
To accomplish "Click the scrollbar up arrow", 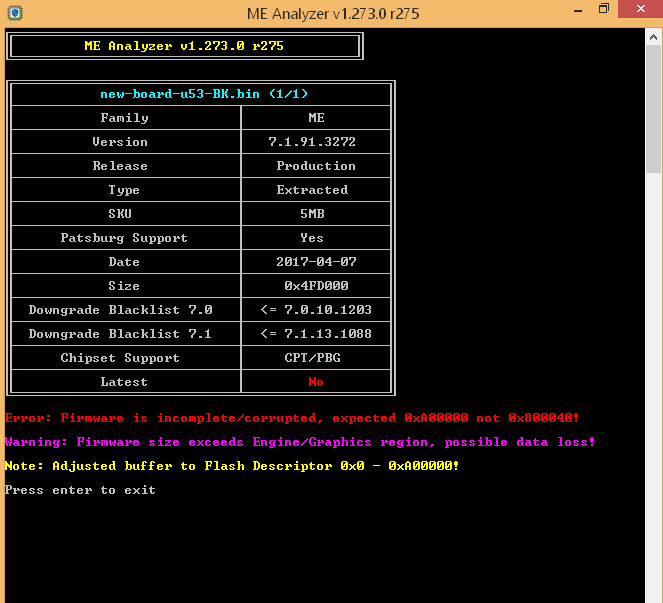I will click(x=653, y=37).
